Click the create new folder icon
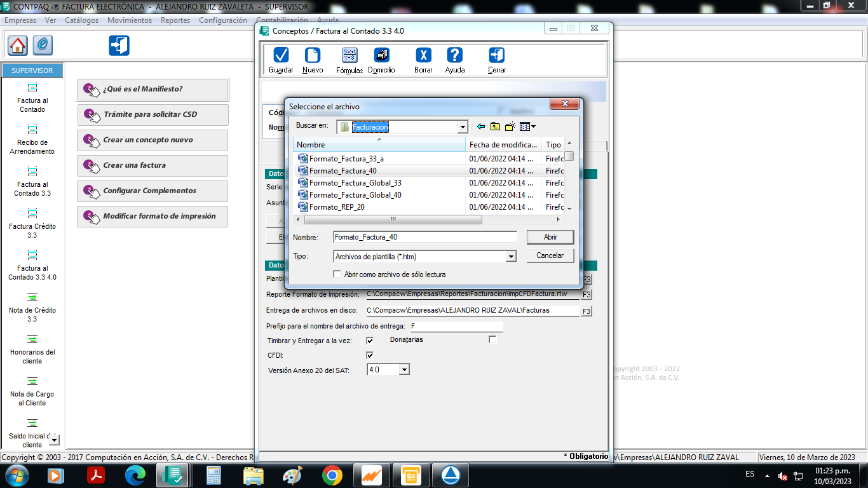The width and height of the screenshot is (868, 488). (x=510, y=127)
